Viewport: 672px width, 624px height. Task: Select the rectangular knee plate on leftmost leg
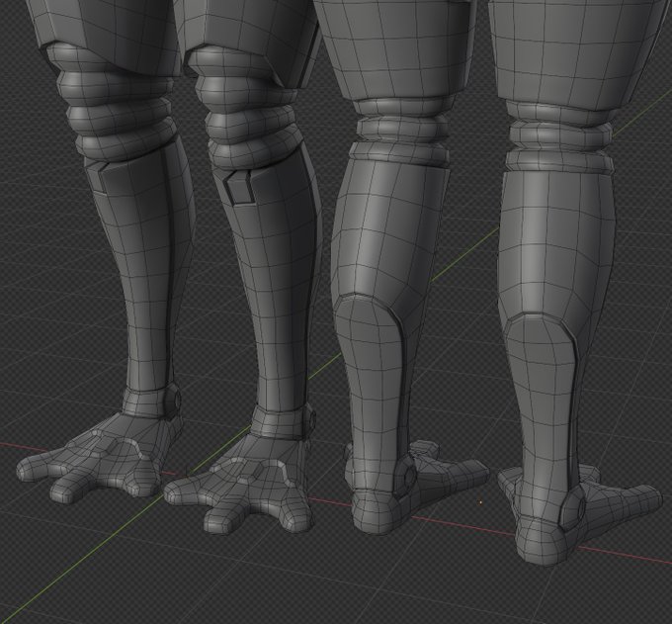click(95, 177)
